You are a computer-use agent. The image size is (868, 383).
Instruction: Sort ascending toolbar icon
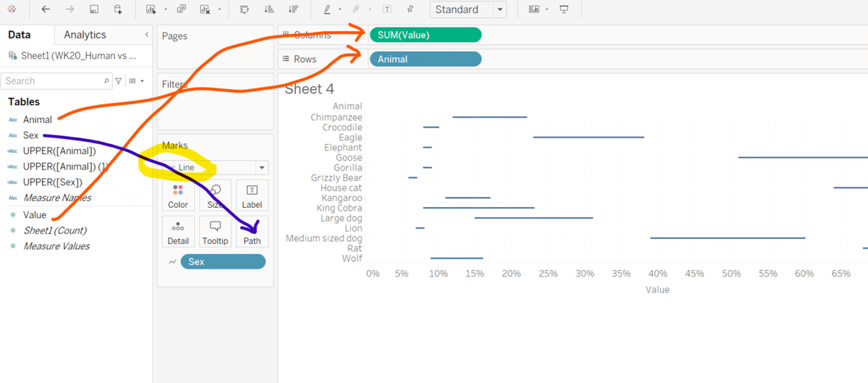pos(269,9)
